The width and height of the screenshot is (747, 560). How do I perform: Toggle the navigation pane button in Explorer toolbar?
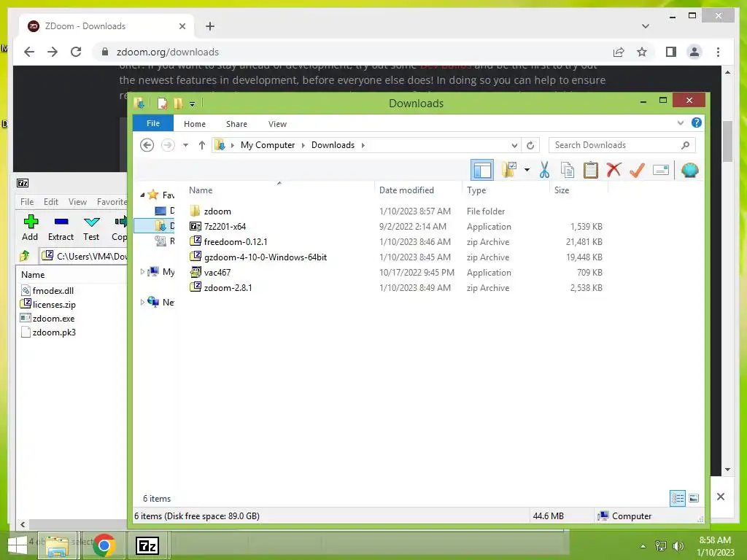click(x=482, y=170)
